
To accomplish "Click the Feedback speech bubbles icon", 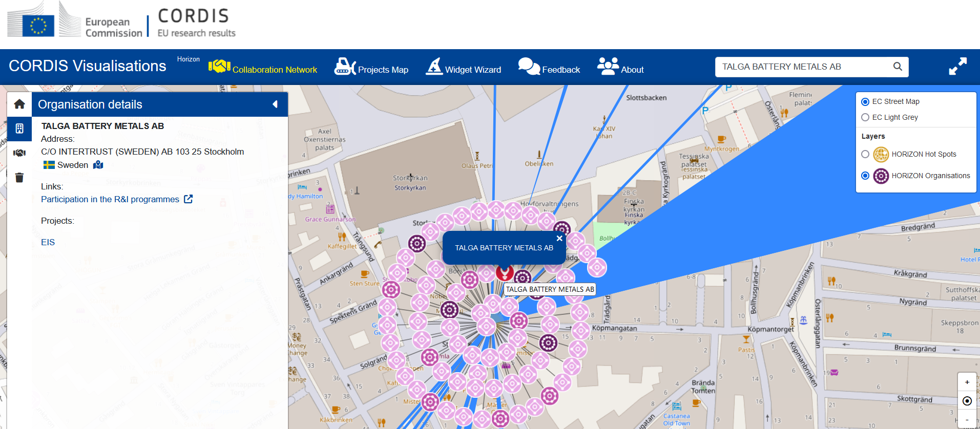I will tap(529, 67).
